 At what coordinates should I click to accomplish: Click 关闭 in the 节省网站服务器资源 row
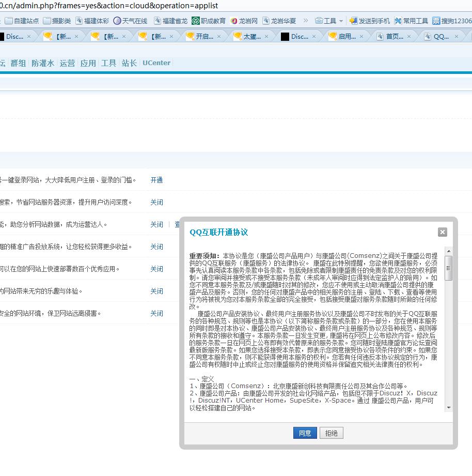[156, 202]
